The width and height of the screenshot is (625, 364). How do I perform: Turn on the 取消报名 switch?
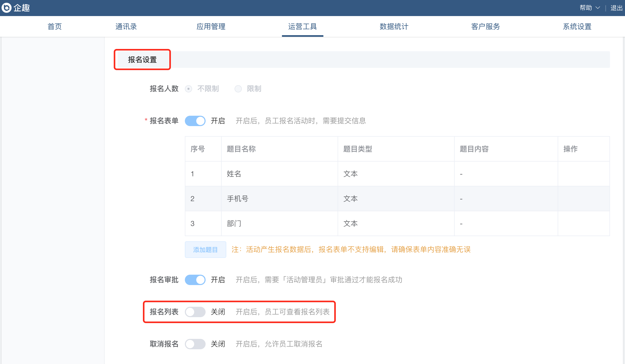point(195,344)
